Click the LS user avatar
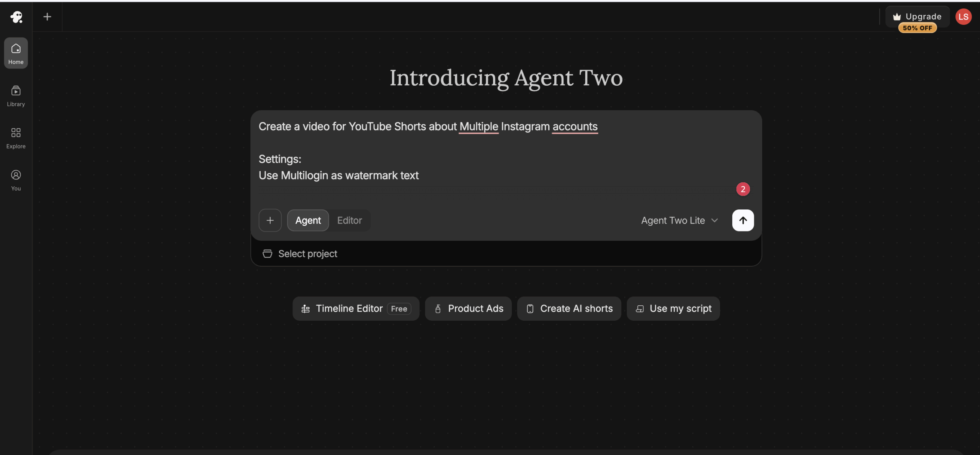The height and width of the screenshot is (455, 980). 963,17
